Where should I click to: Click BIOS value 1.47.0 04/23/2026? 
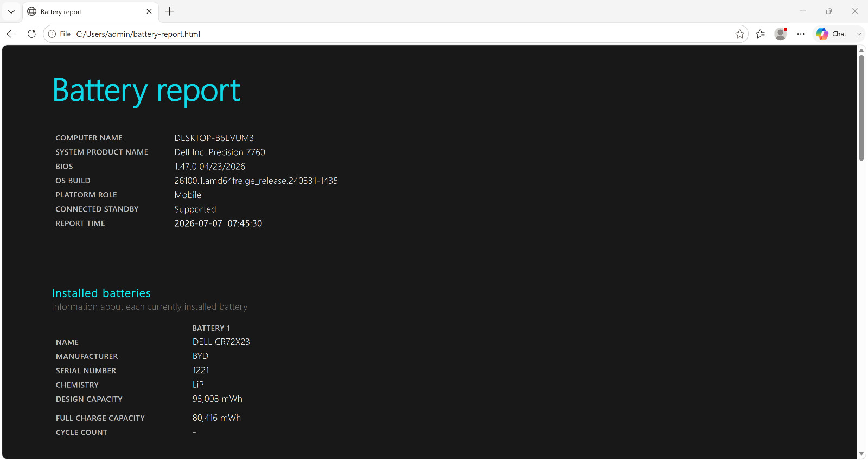tap(210, 167)
